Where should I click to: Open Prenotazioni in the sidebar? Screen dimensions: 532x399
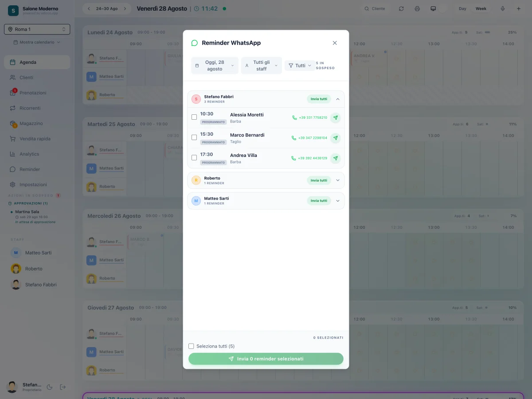(x=37, y=93)
